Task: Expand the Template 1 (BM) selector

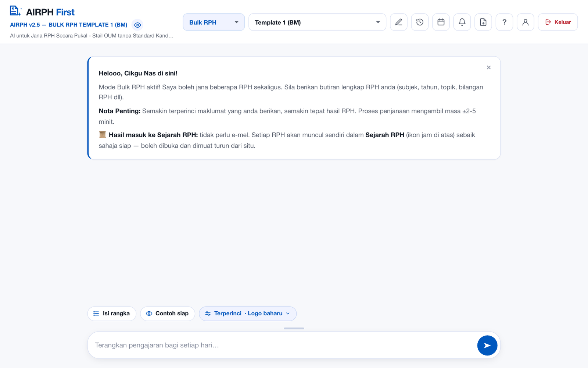Action: (317, 22)
